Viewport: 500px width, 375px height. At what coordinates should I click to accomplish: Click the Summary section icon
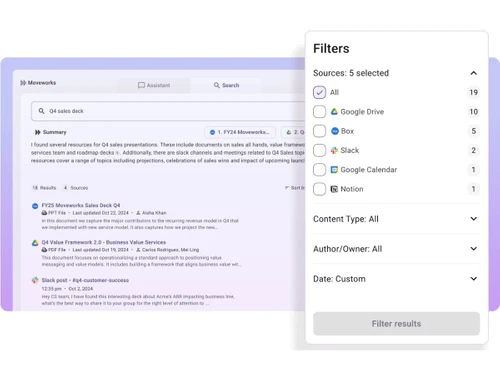pyautogui.click(x=38, y=132)
